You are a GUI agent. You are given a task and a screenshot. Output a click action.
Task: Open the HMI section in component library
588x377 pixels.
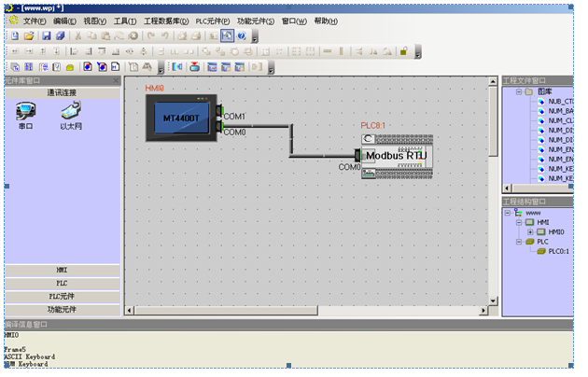pyautogui.click(x=62, y=270)
